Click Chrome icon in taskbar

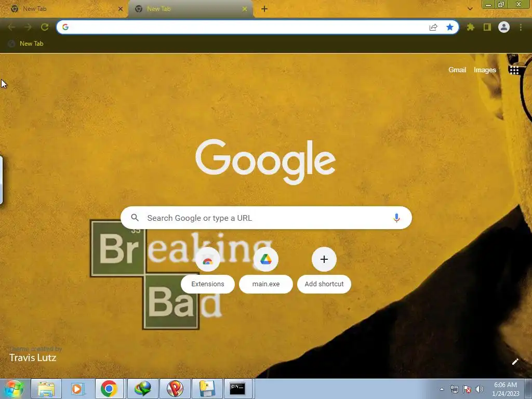[x=109, y=389]
